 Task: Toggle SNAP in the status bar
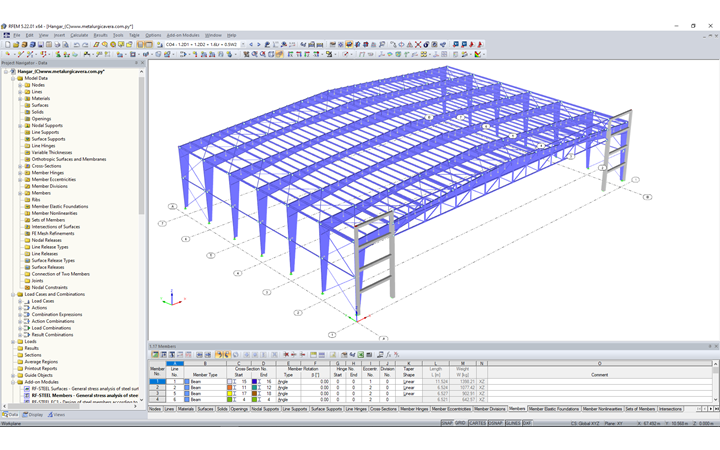click(447, 423)
